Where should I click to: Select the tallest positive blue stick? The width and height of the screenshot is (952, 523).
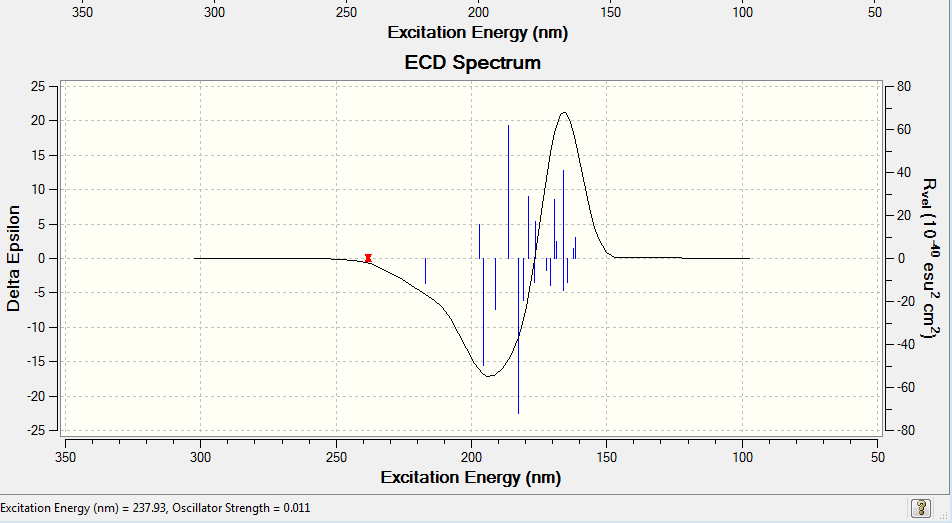point(508,191)
